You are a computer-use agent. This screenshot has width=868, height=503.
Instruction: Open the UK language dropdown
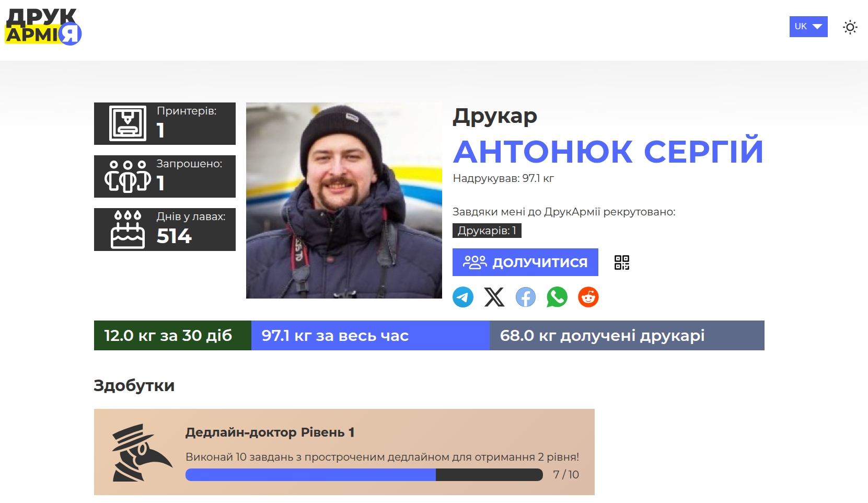click(808, 27)
